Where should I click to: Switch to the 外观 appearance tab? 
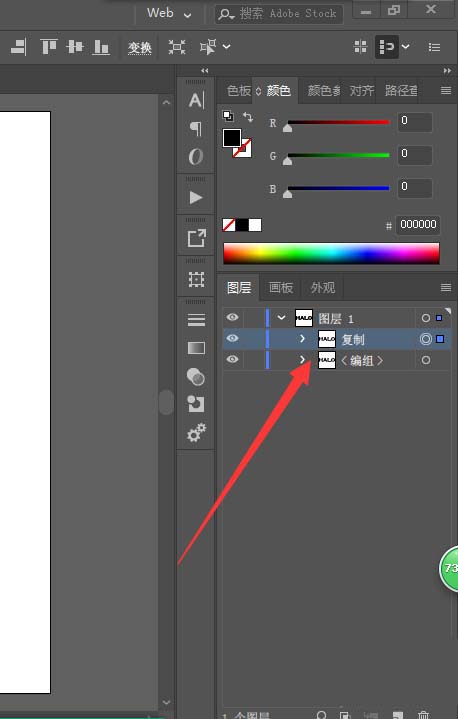tap(323, 288)
